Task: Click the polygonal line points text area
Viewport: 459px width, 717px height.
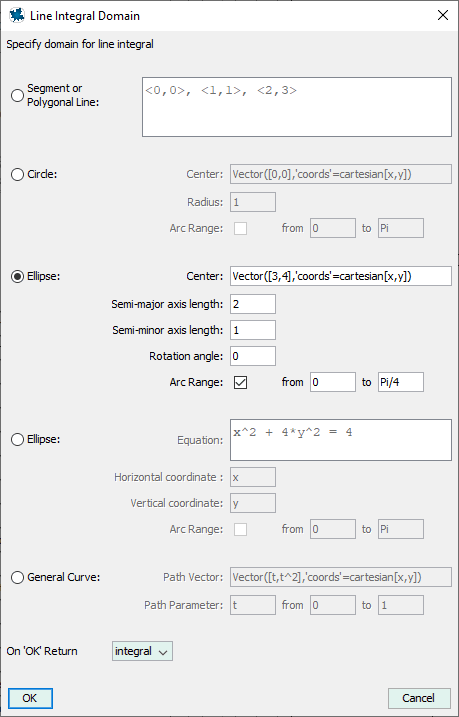Action: (x=297, y=107)
